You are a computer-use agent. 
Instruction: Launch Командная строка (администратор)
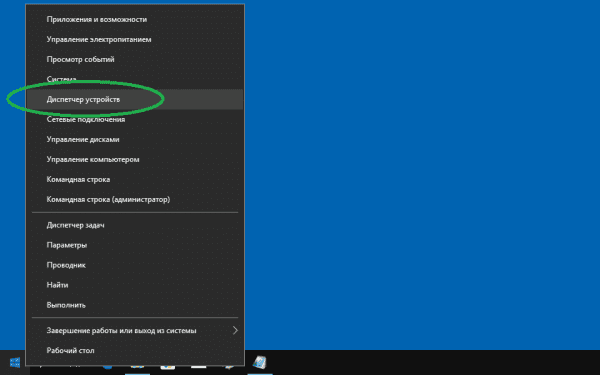click(135, 199)
